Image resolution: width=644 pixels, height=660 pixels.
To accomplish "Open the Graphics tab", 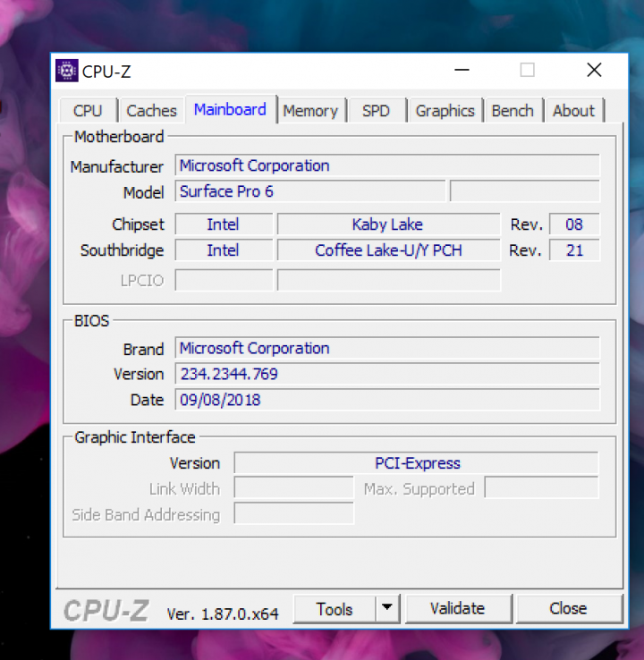I will tap(445, 111).
